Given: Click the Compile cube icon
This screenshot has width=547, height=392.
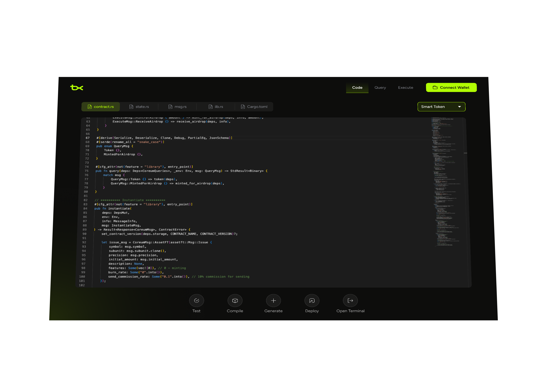Looking at the screenshot, I should (x=235, y=300).
